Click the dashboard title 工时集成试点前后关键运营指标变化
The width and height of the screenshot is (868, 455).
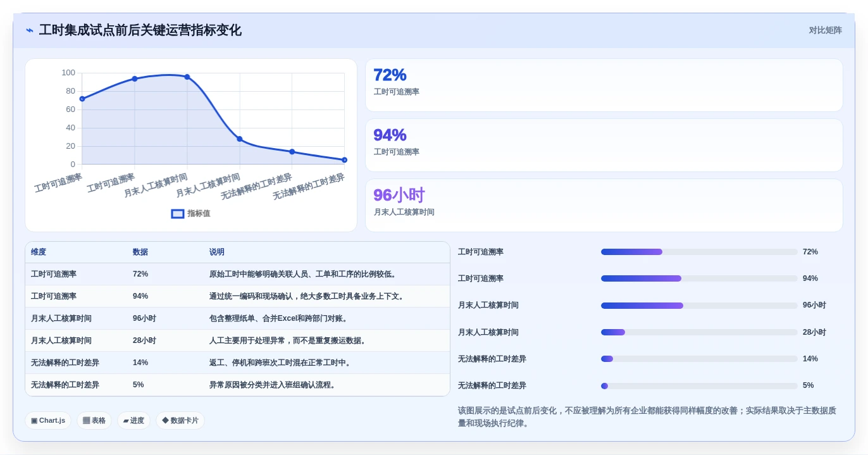140,30
